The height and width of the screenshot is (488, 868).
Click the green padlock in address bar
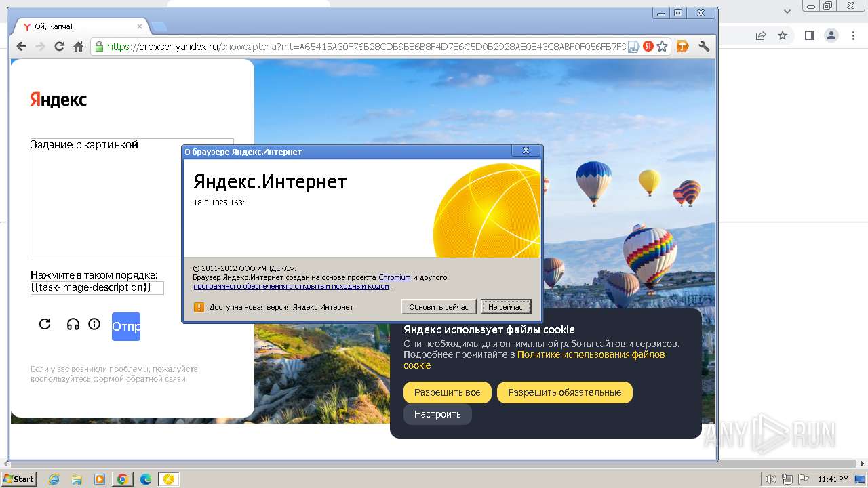click(x=99, y=47)
